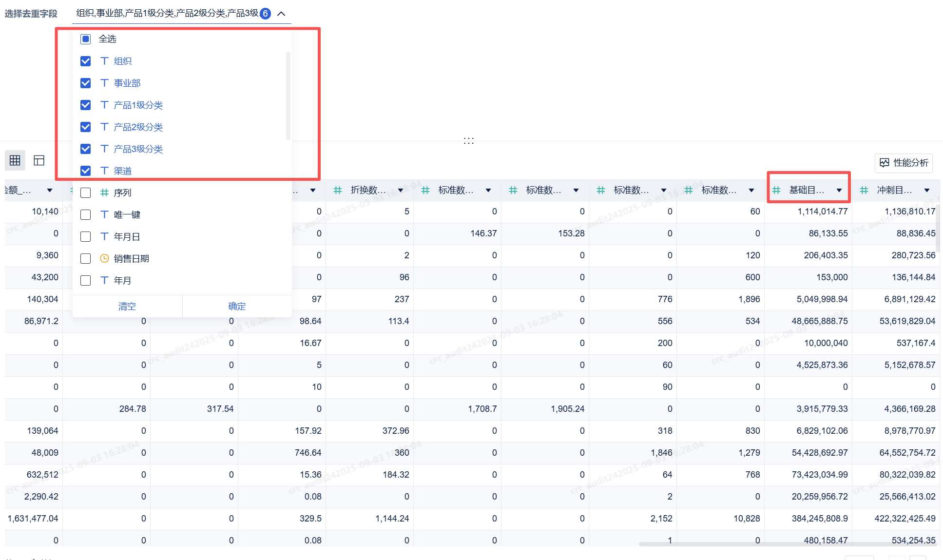Check the 年月日 field checkbox
Viewport: 943px width, 560px height.
86,236
